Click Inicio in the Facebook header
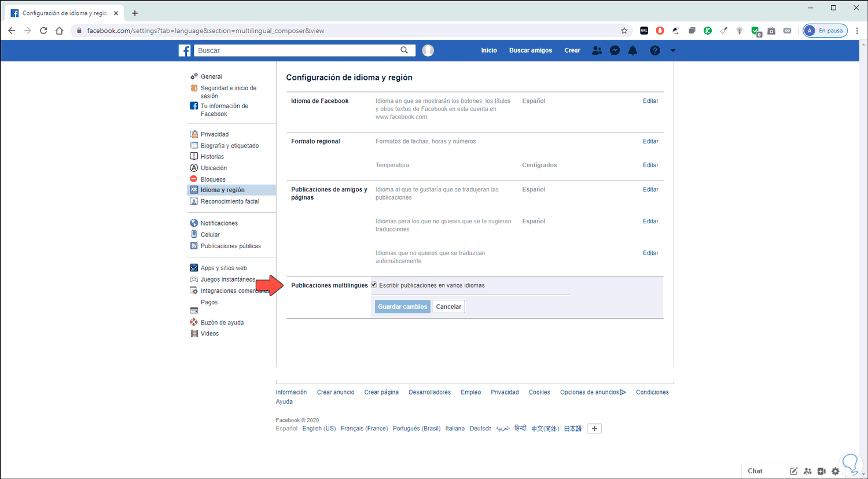 pyautogui.click(x=489, y=50)
